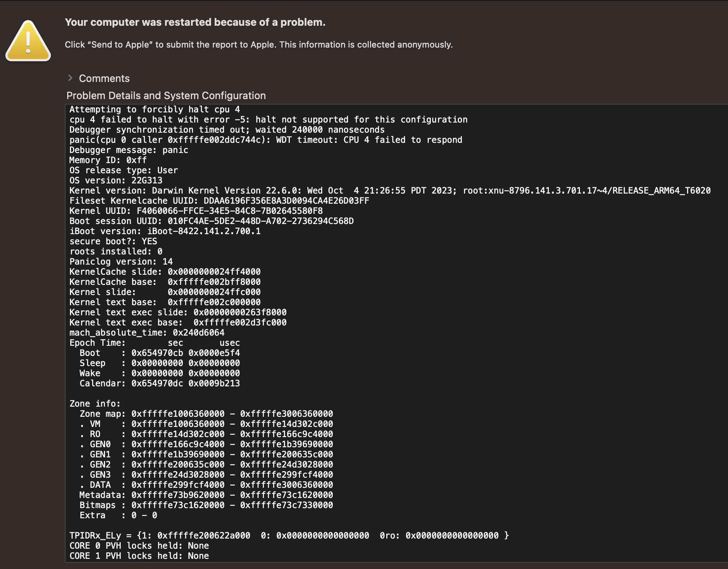
Task: Click the Problem Details and System Configuration heading
Action: [x=166, y=95]
